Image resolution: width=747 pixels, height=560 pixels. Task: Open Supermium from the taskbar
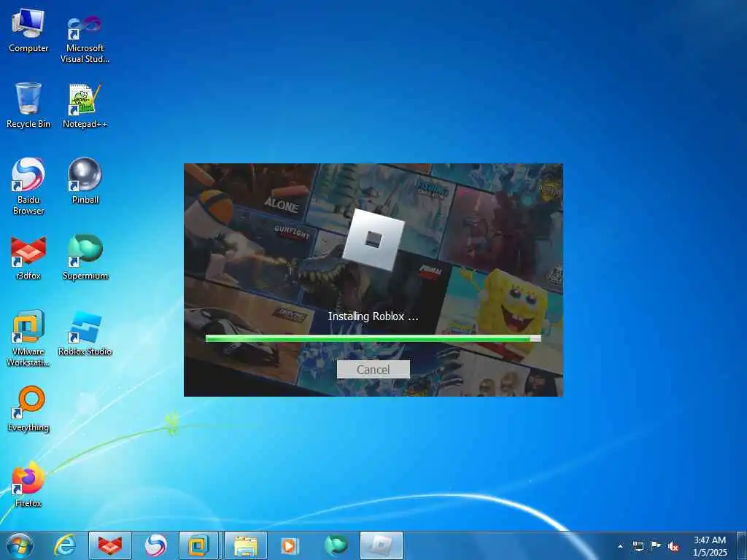tap(336, 545)
